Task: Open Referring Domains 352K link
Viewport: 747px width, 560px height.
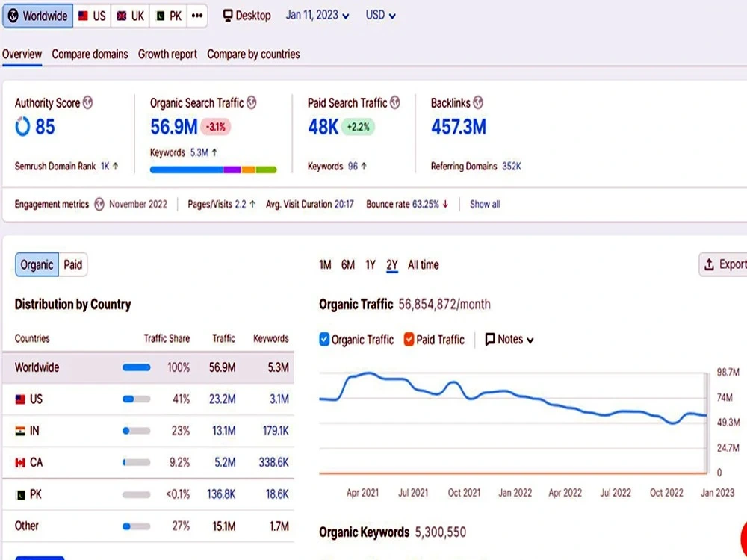Action: (x=512, y=167)
